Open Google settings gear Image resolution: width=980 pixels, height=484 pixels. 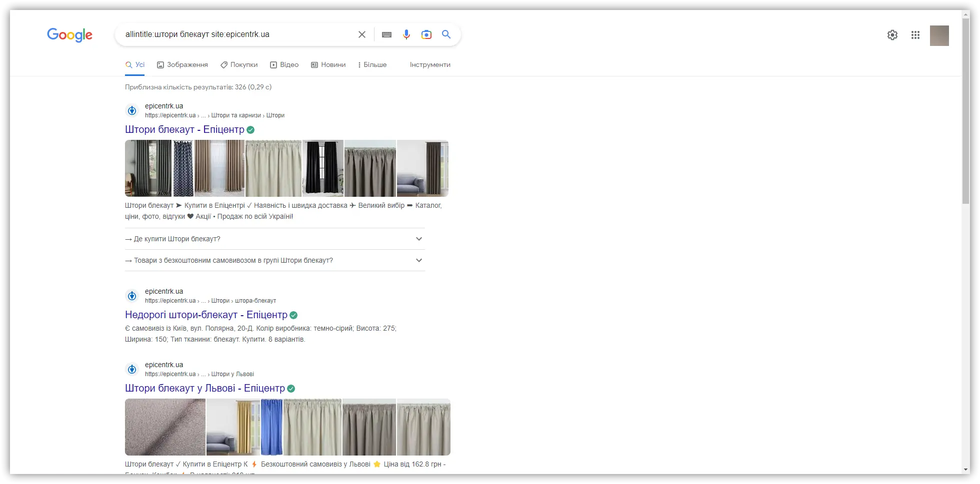point(892,35)
